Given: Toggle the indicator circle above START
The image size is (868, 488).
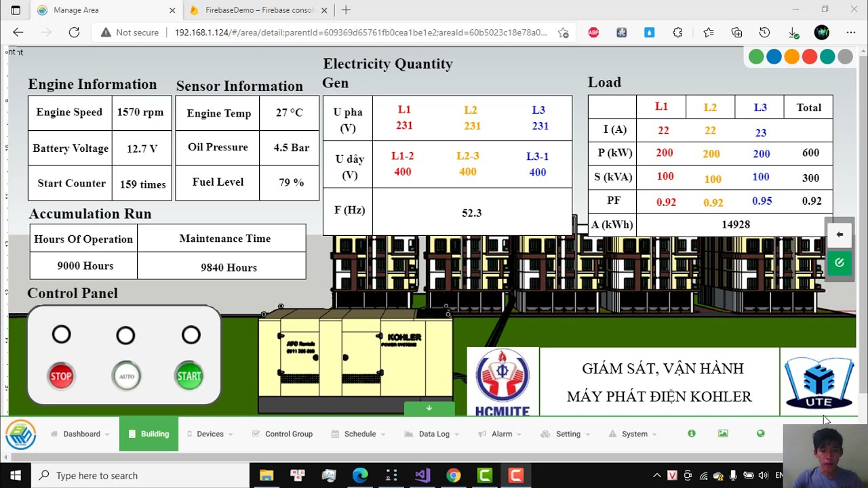Looking at the screenshot, I should [191, 334].
